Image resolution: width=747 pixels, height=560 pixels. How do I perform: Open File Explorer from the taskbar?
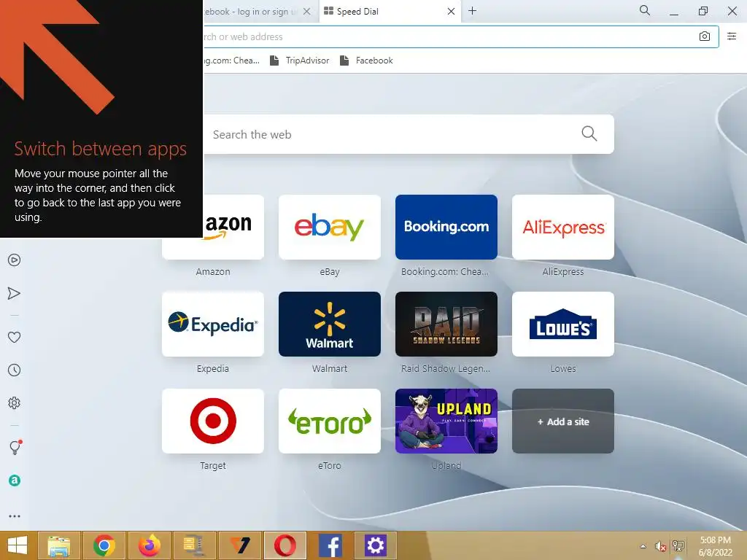pos(58,545)
